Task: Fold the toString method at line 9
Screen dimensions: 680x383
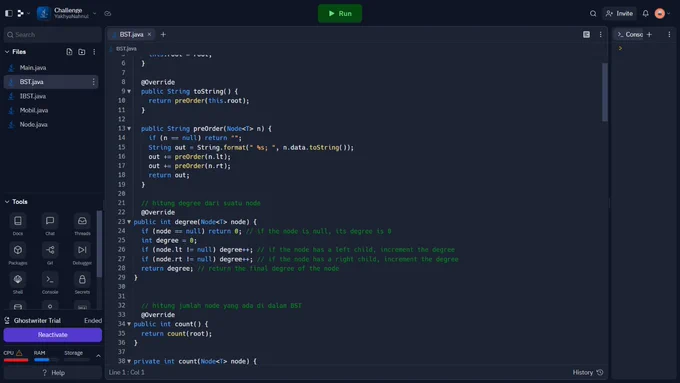Action: (x=129, y=92)
